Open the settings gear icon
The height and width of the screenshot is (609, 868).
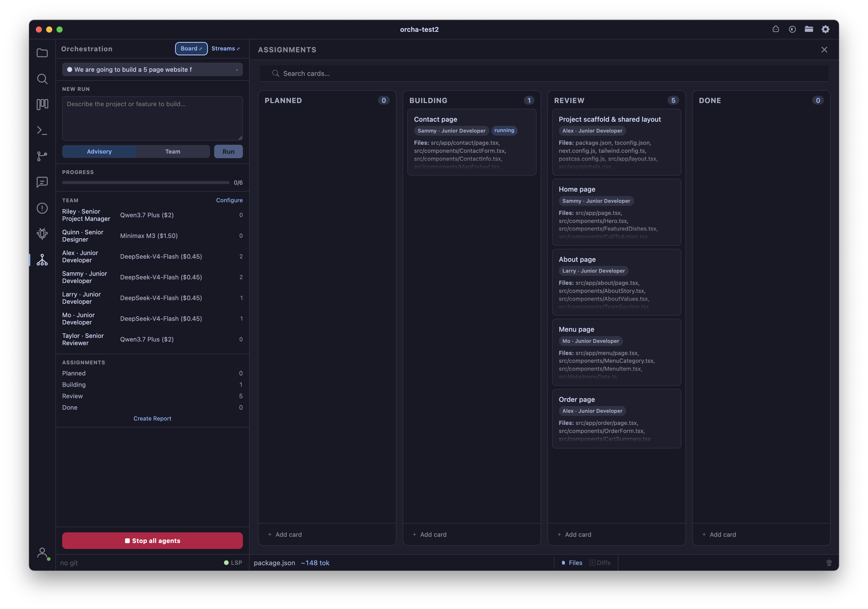[825, 29]
